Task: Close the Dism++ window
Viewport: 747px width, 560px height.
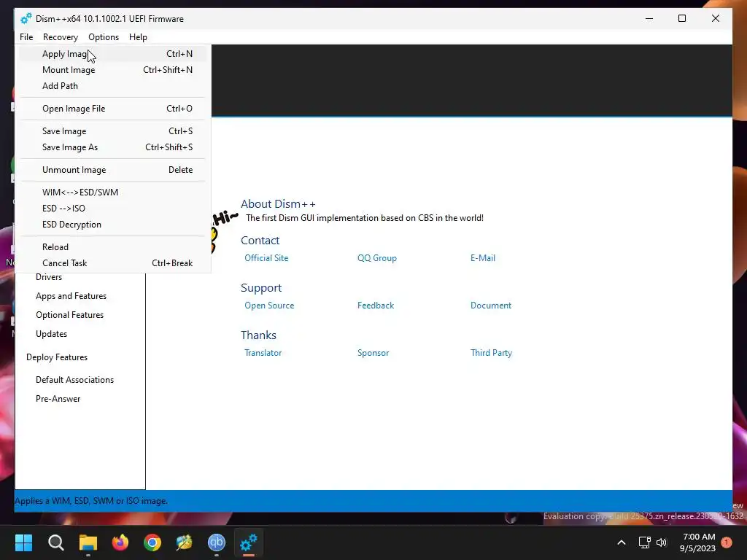Action: tap(715, 18)
